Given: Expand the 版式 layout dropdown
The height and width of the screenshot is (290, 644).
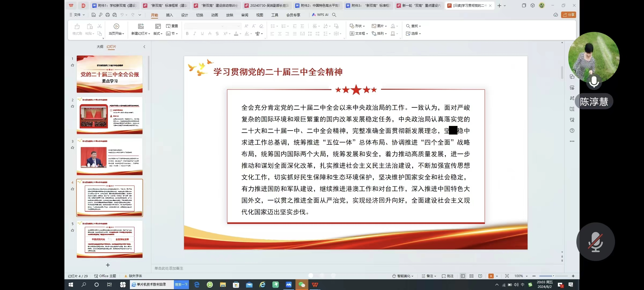Looking at the screenshot, I should click(158, 34).
